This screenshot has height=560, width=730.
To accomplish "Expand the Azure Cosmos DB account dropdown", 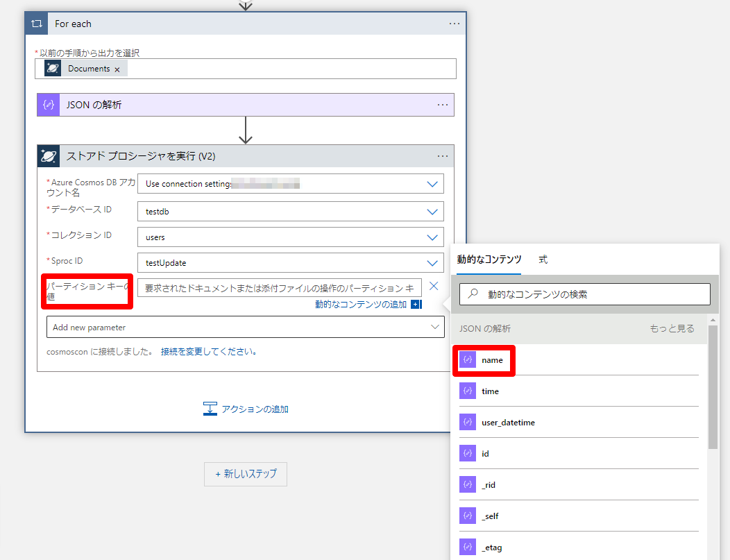I will pos(432,184).
